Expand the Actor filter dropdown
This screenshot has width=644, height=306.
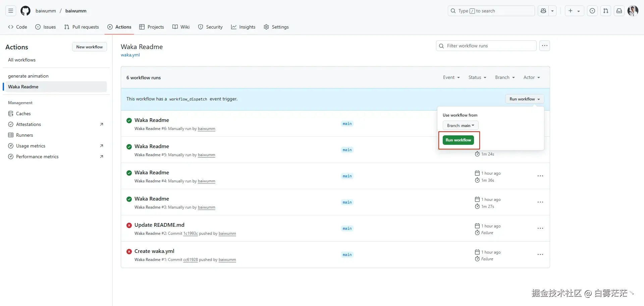531,77
